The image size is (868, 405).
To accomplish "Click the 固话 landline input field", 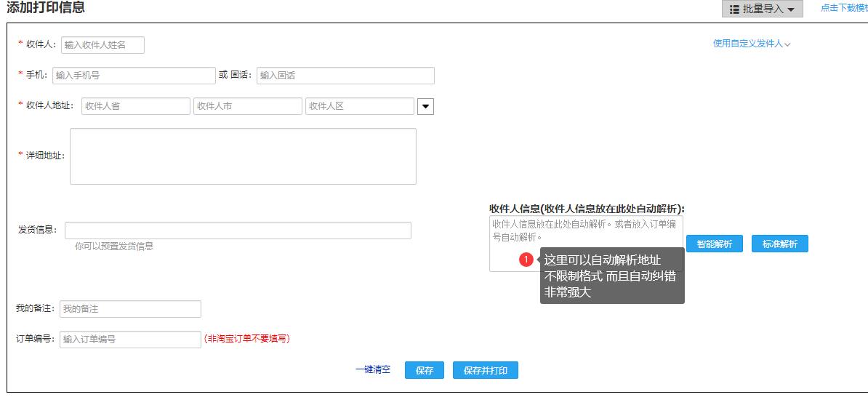I will pyautogui.click(x=345, y=76).
